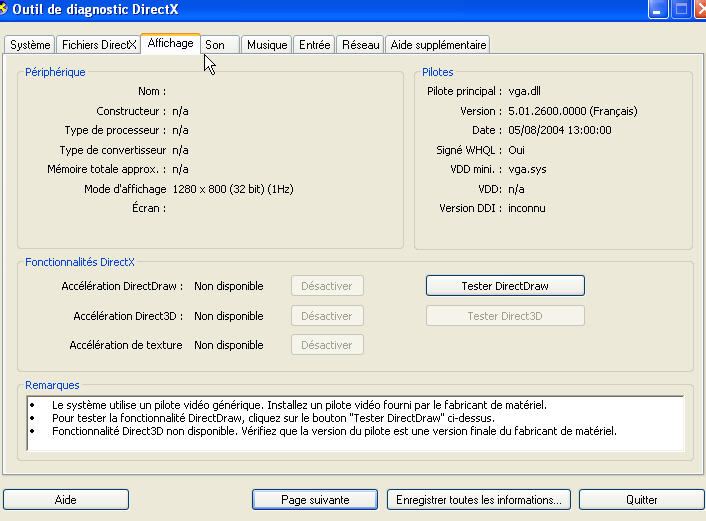
Task: Click the DirectX diagnostic title bar icon
Action: click(3, 9)
